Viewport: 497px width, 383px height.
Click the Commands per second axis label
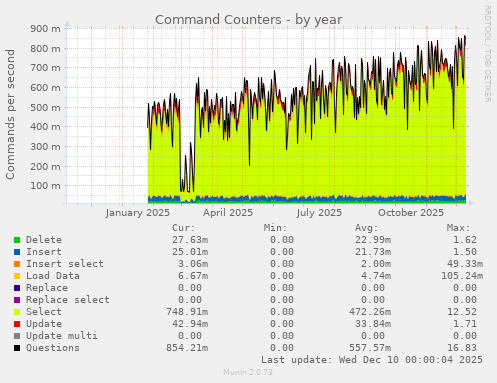click(x=10, y=114)
